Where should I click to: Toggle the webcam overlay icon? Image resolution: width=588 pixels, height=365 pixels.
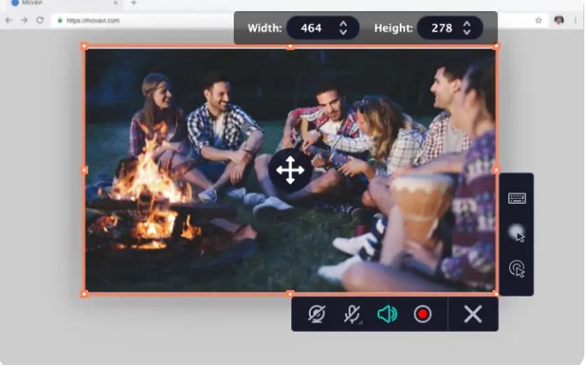[316, 314]
